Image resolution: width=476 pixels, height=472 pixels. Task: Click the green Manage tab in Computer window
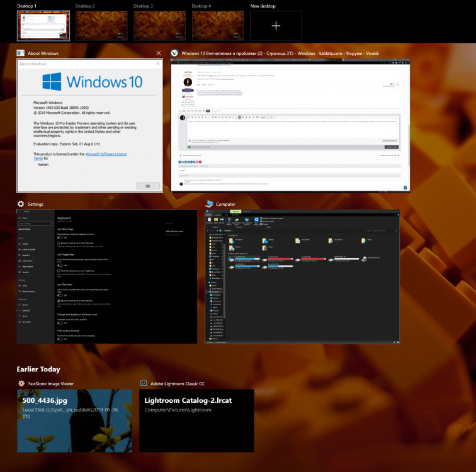[x=235, y=211]
